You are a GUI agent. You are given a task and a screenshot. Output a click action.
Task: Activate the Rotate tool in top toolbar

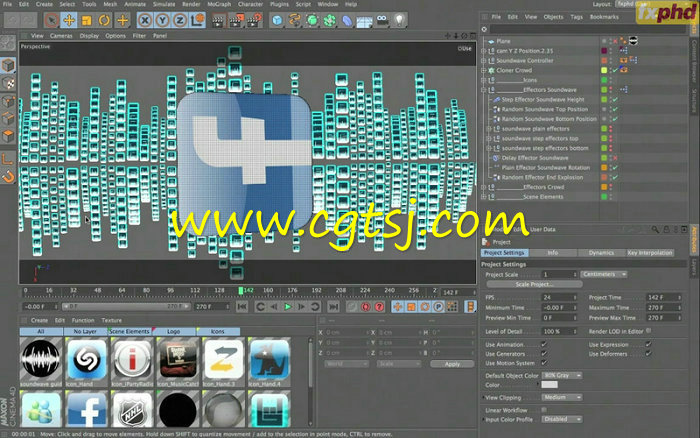pyautogui.click(x=104, y=20)
